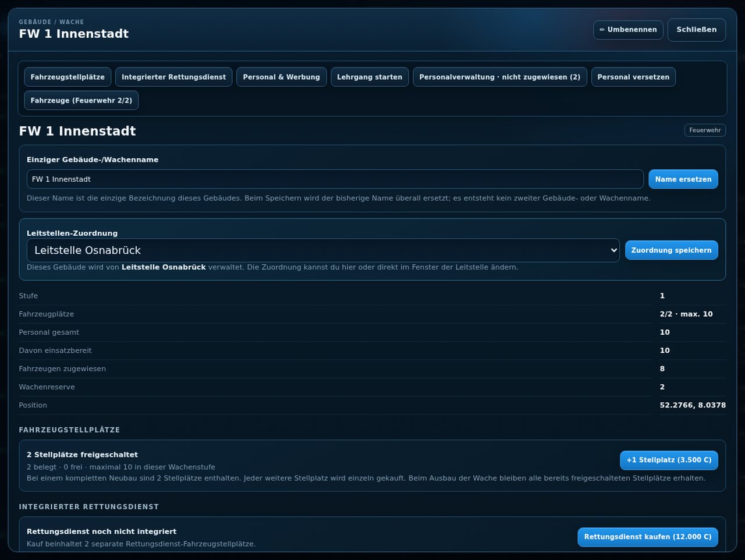Buy slot with +1 Stellplatz (3.500 C)
745x560 pixels.
[669, 460]
